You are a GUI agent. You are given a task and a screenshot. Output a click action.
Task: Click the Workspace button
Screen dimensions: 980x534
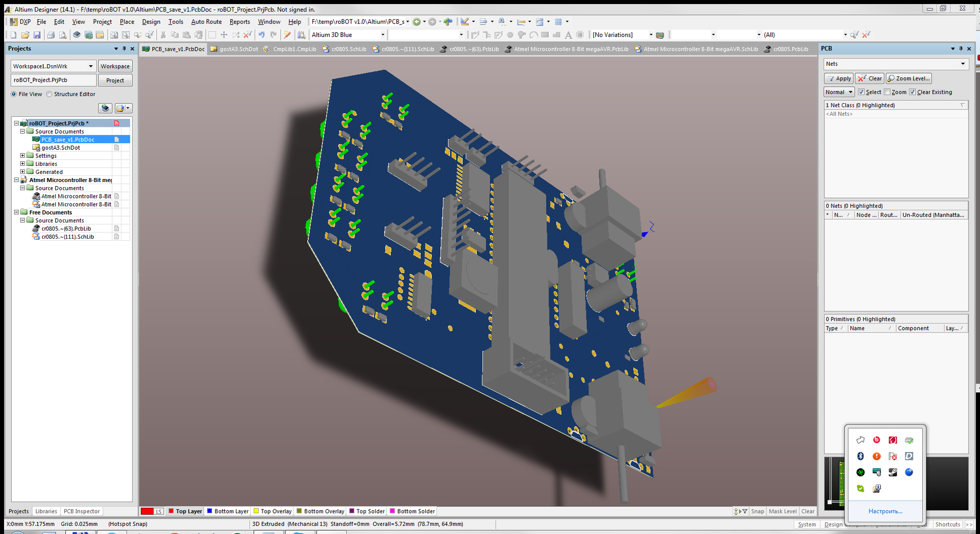click(115, 66)
